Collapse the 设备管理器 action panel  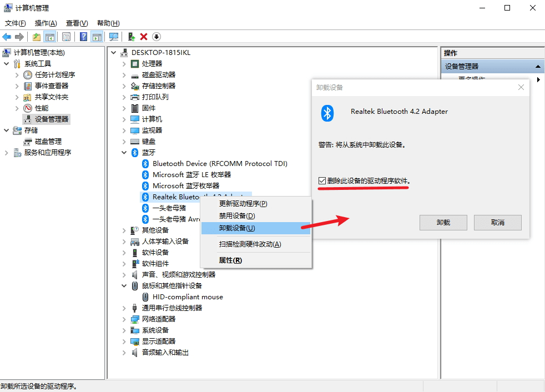pos(537,66)
